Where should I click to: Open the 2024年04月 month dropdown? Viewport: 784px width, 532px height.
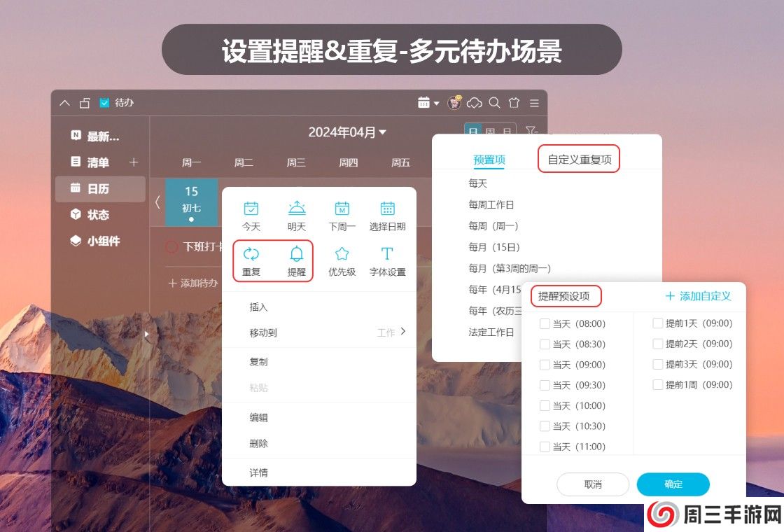pos(348,132)
